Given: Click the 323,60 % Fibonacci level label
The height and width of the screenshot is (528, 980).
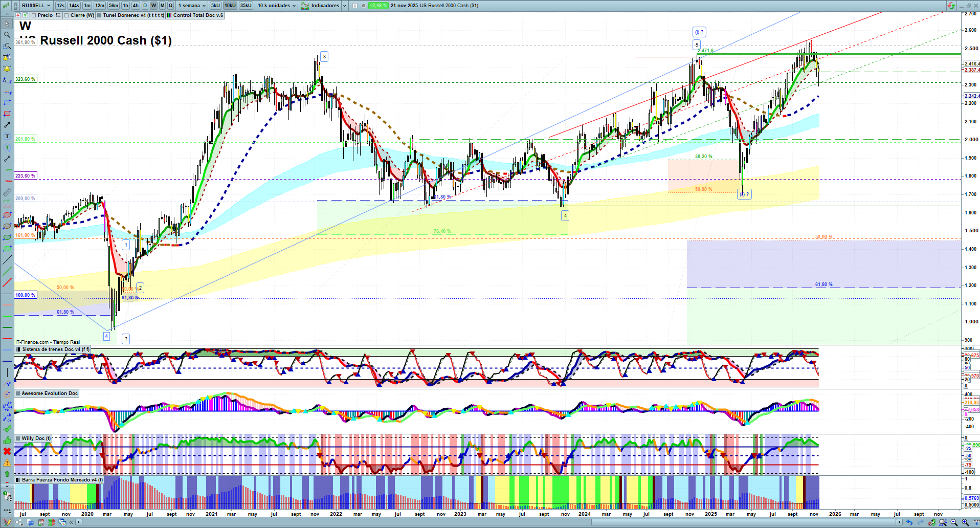Looking at the screenshot, I should point(25,79).
